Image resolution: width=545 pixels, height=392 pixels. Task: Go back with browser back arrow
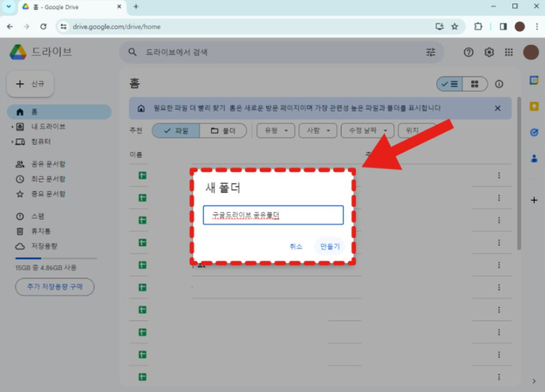click(10, 26)
